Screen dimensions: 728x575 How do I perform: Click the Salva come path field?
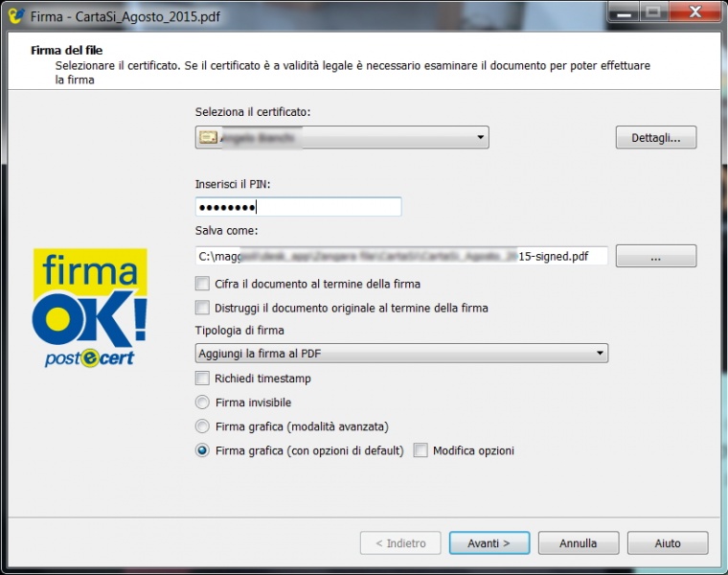(x=401, y=256)
